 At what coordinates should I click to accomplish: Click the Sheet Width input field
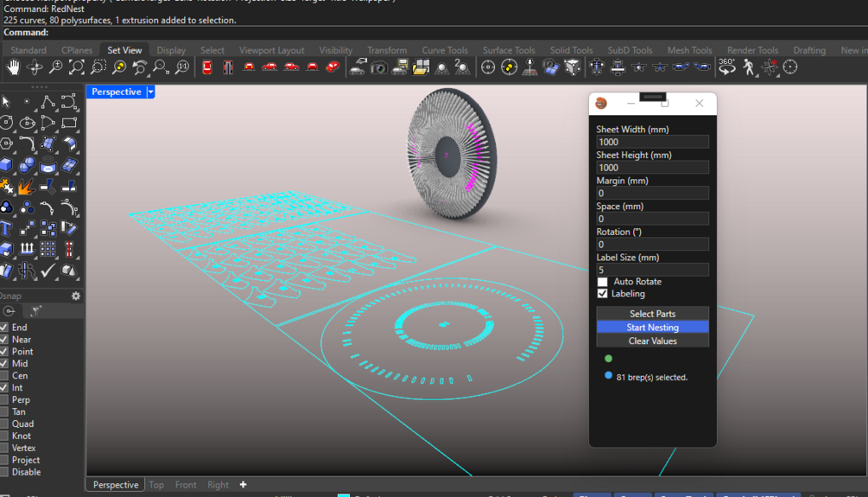[652, 142]
